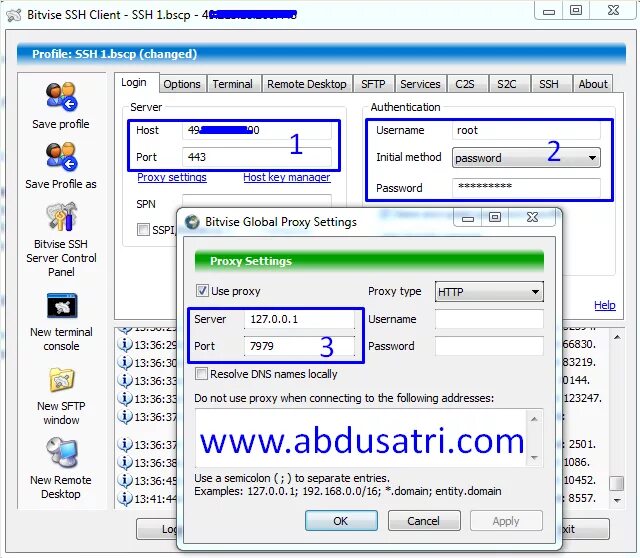The image size is (640, 558).
Task: Click the Help link
Action: point(604,305)
